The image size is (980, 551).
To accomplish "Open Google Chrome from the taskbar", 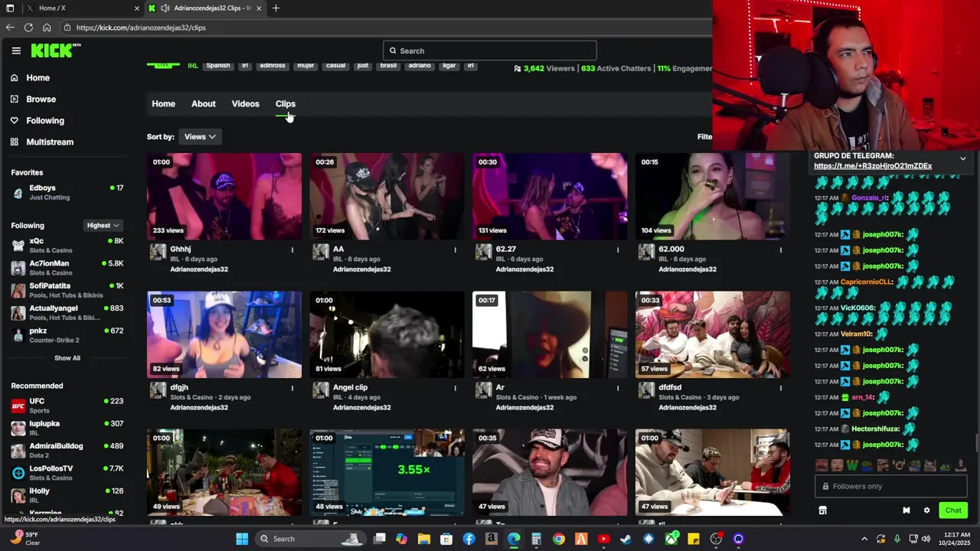I will (x=559, y=539).
